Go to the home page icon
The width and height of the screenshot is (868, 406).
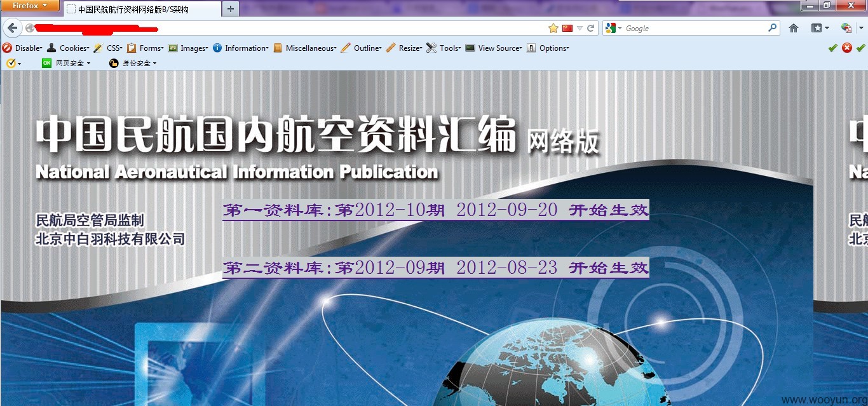[x=793, y=28]
